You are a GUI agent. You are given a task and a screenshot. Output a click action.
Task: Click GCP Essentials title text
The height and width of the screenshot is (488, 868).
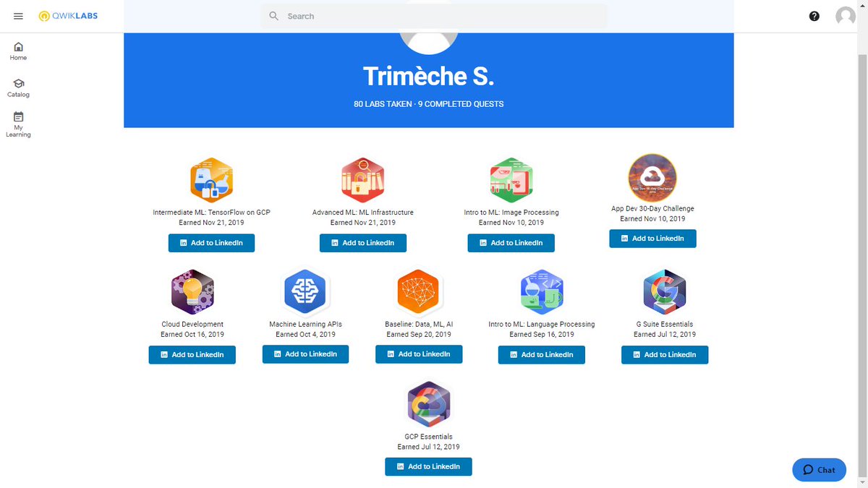[x=428, y=437]
